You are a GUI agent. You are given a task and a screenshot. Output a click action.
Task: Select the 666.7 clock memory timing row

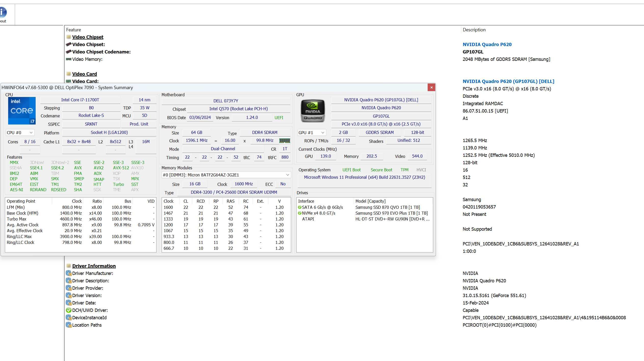pyautogui.click(x=226, y=248)
